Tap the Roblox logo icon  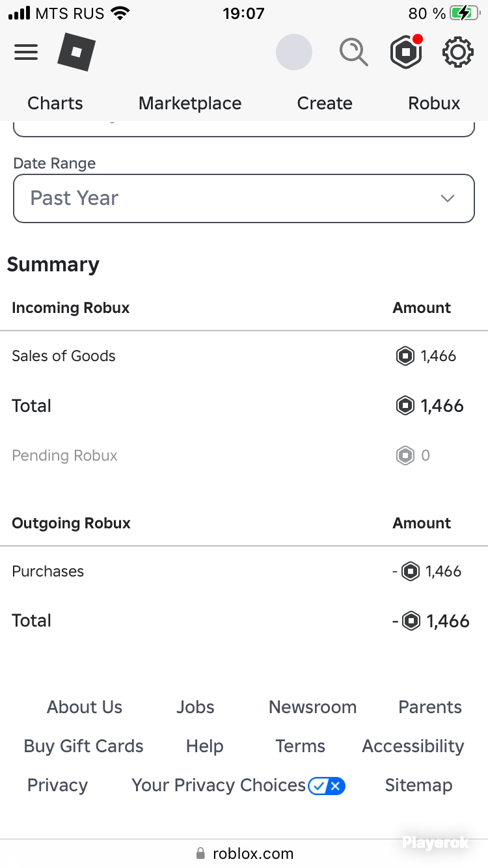76,52
